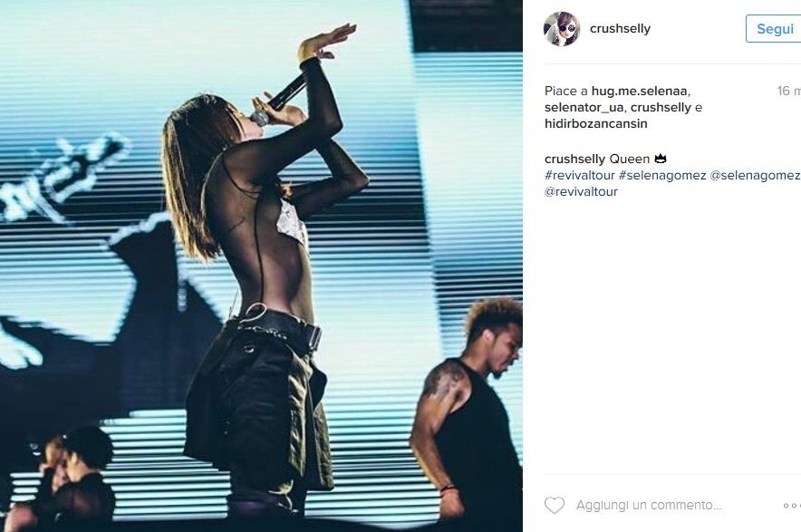This screenshot has width=801, height=532.
Task: Open the selenator_ua liker profile
Action: point(584,107)
